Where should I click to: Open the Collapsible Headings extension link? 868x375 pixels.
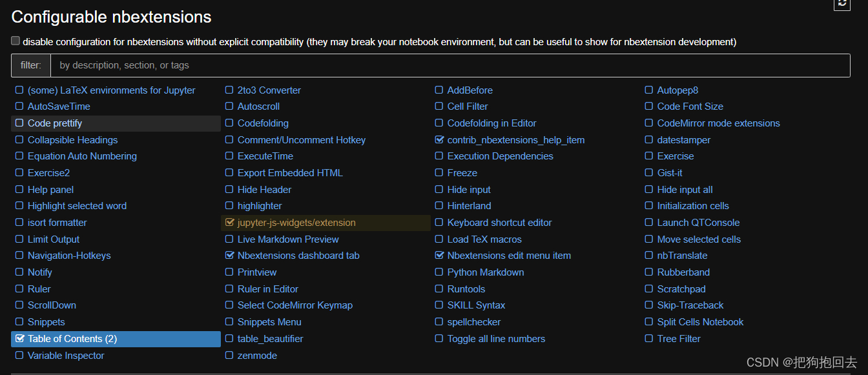72,140
